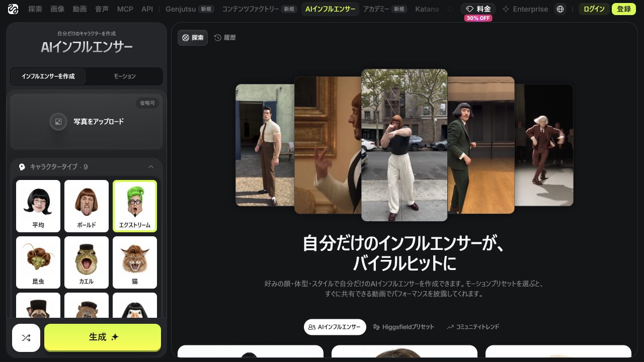Click the photo upload image icon
The height and width of the screenshot is (362, 644).
click(58, 122)
